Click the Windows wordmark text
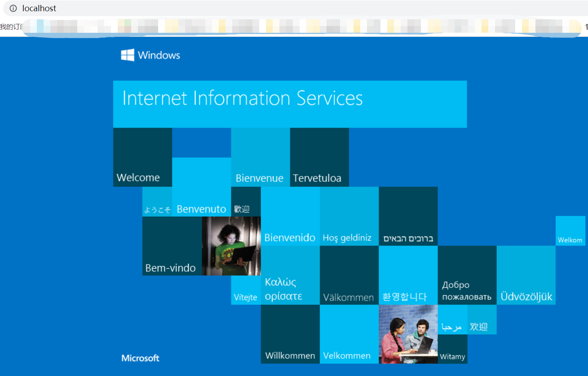588x376 pixels. click(159, 55)
